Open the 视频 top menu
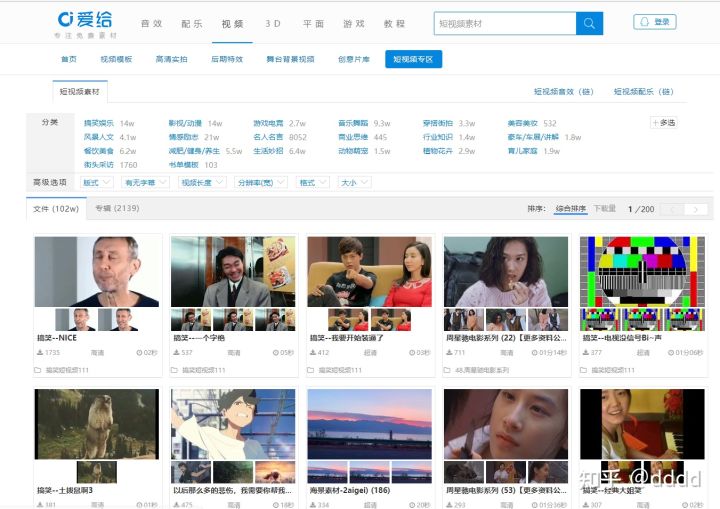720x509 pixels. 232,23
